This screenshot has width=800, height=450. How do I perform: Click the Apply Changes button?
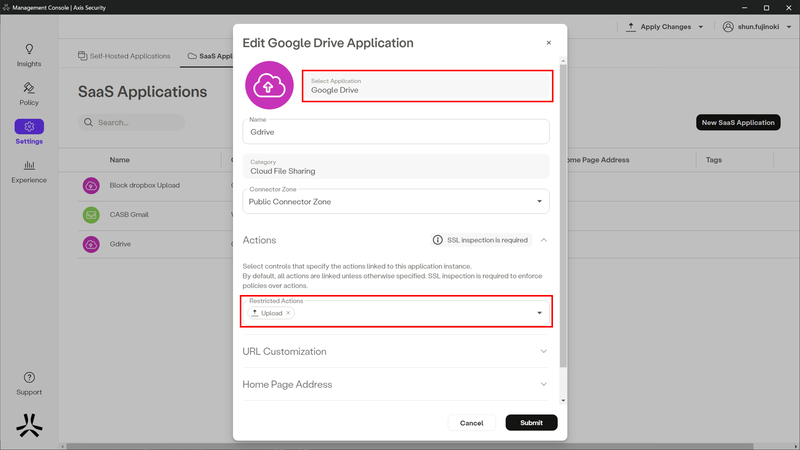coord(665,27)
